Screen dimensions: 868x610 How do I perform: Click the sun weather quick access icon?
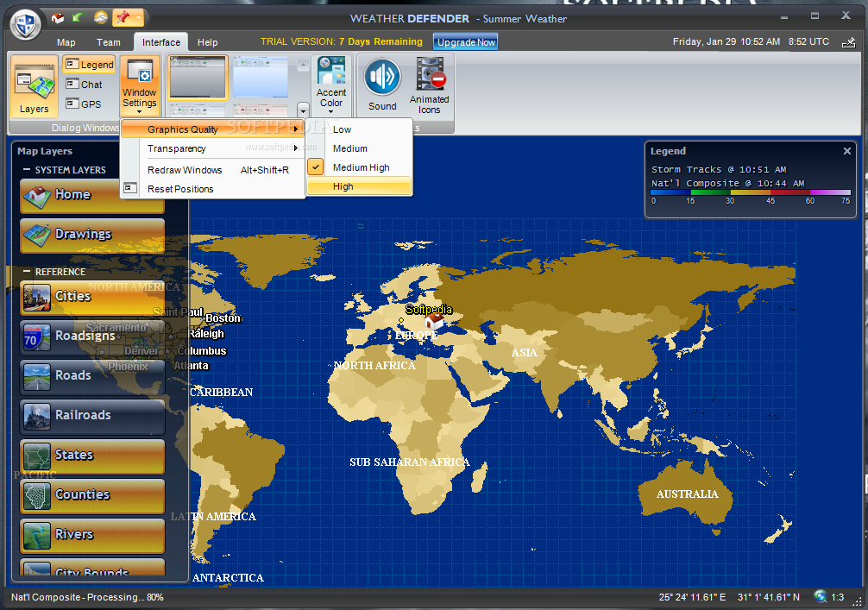pyautogui.click(x=100, y=18)
